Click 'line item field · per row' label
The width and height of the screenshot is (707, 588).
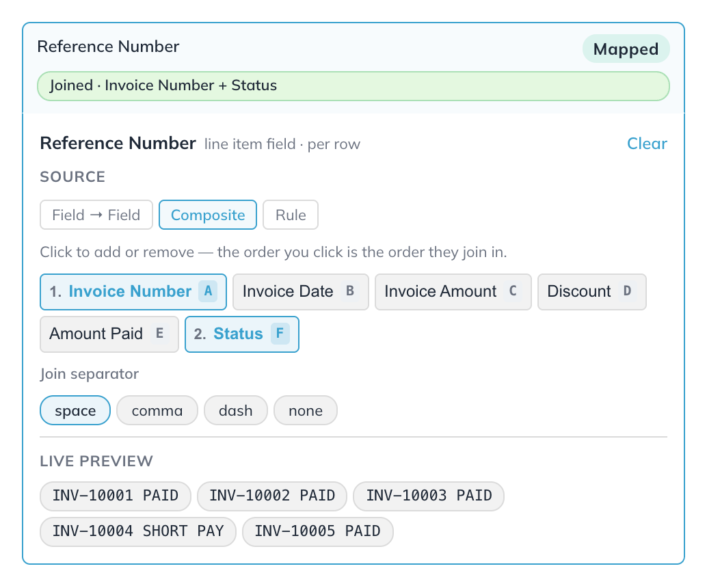[x=282, y=144]
